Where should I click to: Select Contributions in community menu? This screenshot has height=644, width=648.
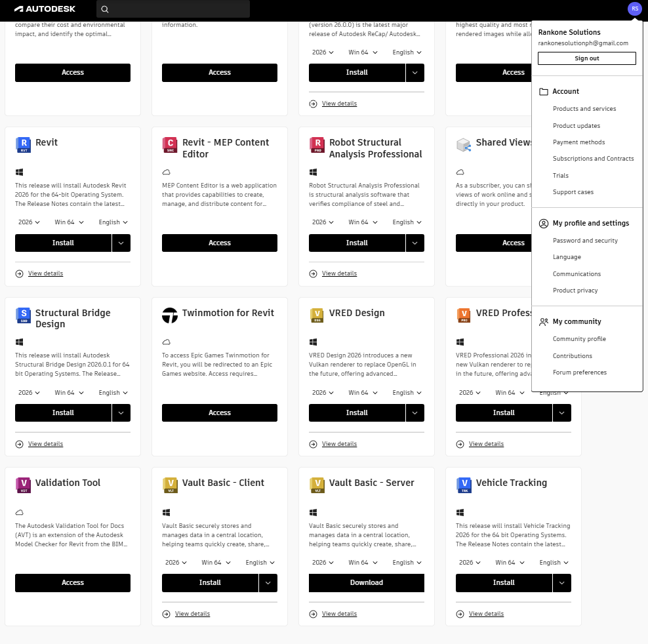572,356
